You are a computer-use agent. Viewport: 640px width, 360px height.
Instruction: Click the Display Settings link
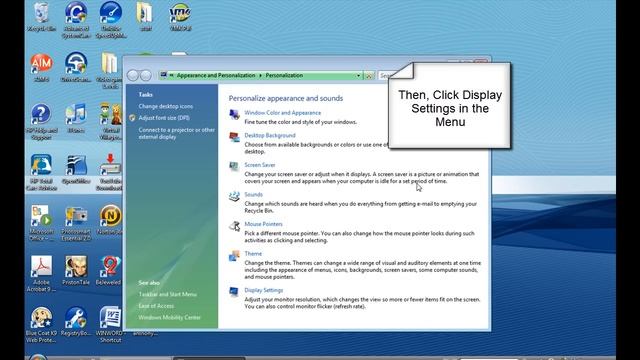(x=264, y=290)
